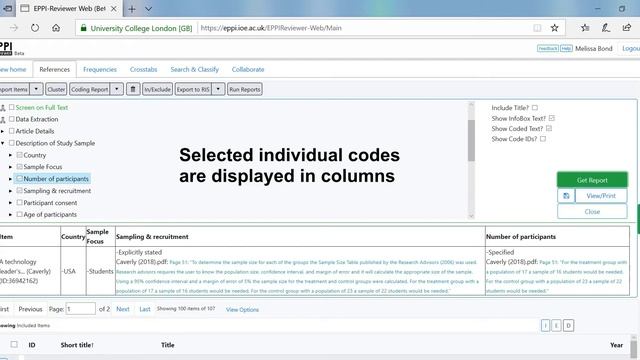Click Export to RIS button

[193, 89]
